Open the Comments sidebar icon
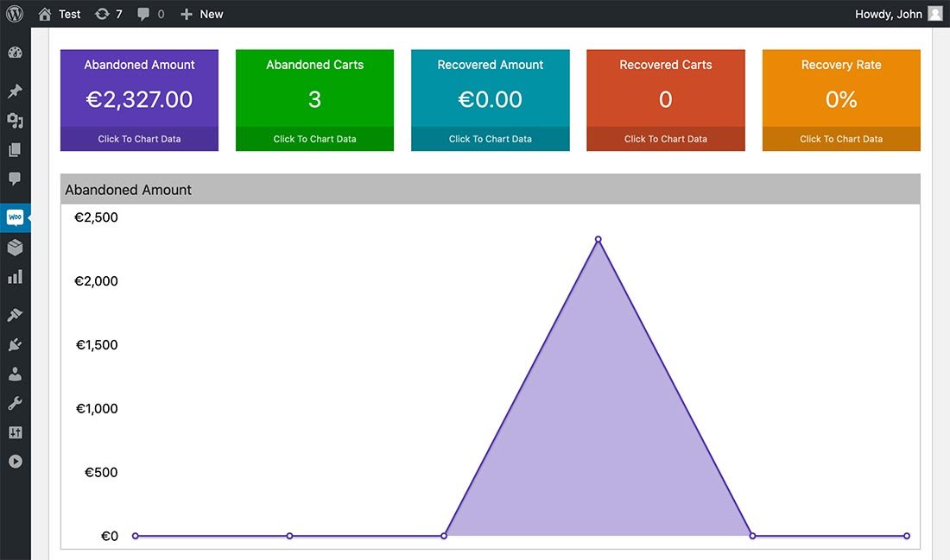This screenshot has width=950, height=560. click(16, 179)
